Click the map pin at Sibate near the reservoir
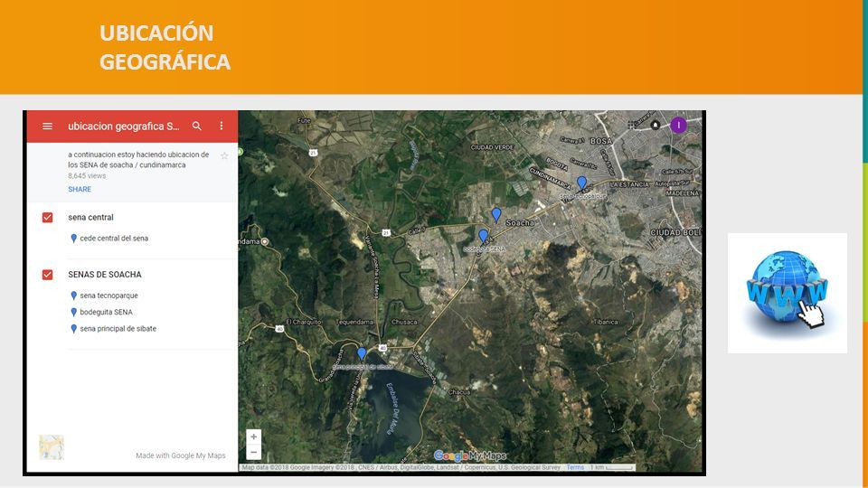The height and width of the screenshot is (488, 868). [362, 353]
